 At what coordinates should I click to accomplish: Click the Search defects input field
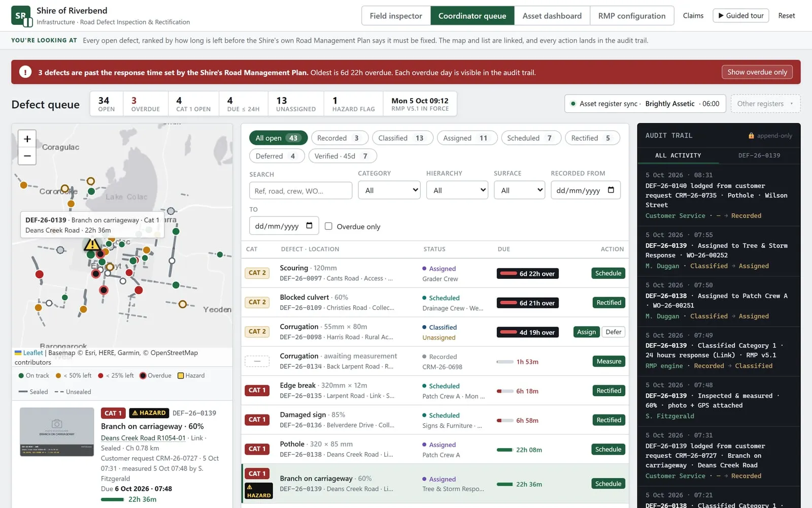pyautogui.click(x=300, y=190)
